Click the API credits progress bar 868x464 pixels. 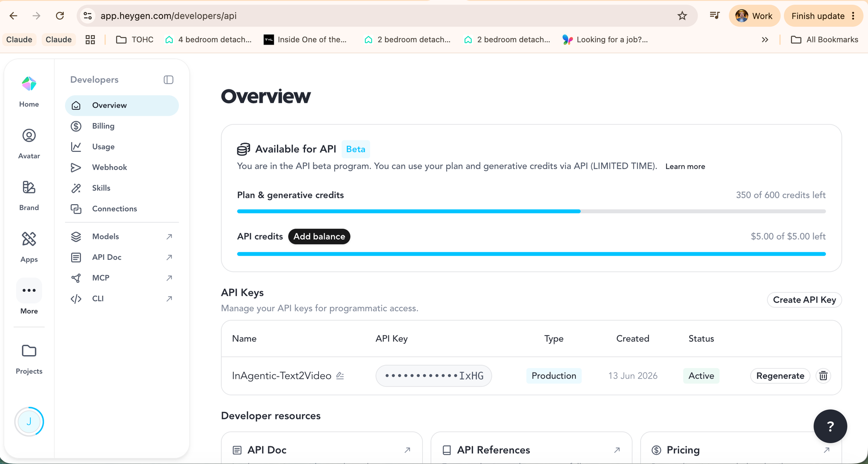coord(531,254)
